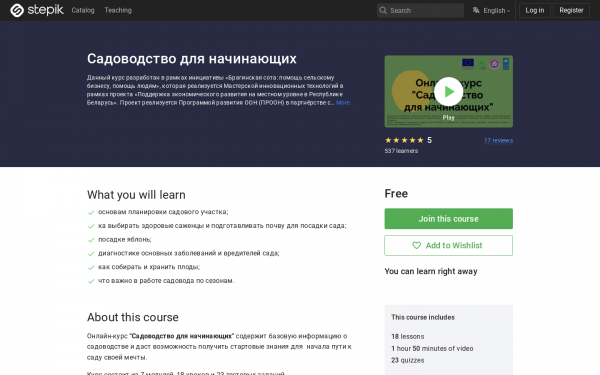Click the 537 learners text
Screen dimensions: 600x375
(x=401, y=151)
